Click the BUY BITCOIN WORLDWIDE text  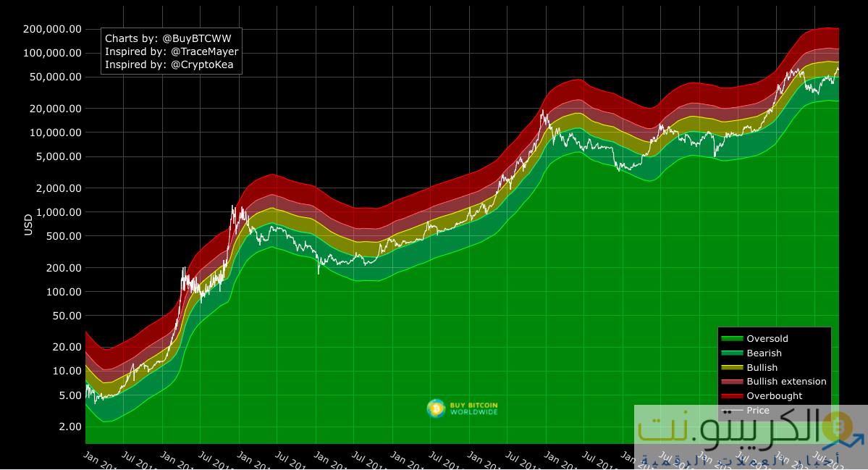tap(473, 409)
